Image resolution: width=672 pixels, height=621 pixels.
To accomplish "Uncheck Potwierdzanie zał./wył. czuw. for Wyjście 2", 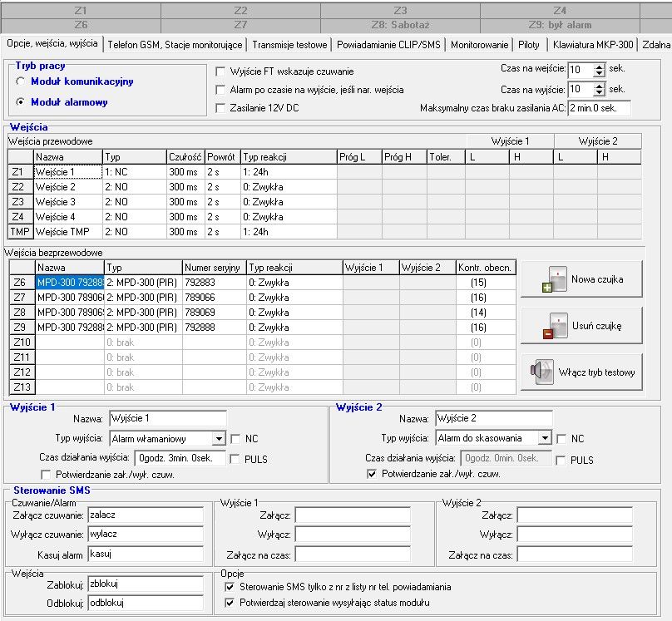I will [372, 474].
